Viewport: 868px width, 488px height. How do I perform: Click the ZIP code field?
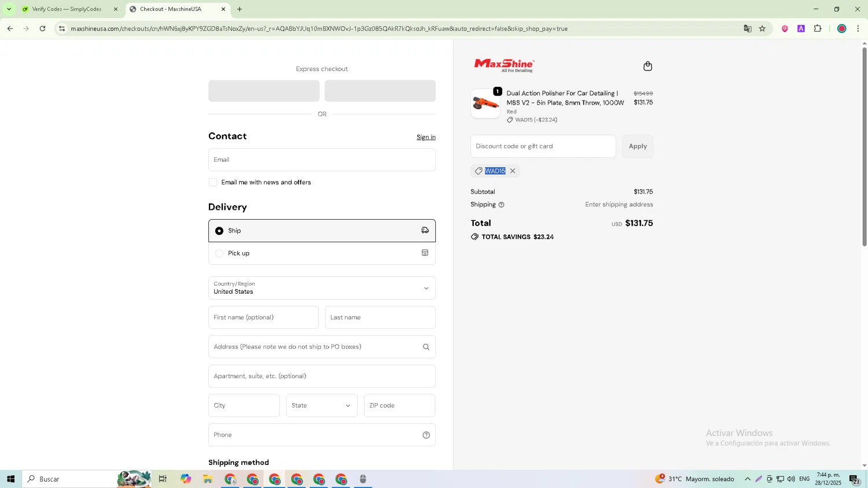[x=399, y=406]
